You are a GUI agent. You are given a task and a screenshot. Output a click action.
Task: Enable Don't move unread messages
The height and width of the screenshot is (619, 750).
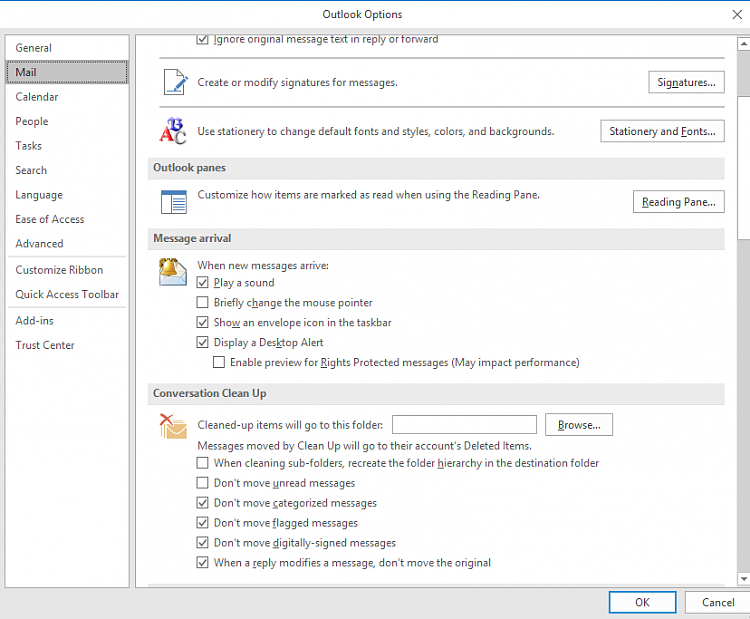pos(202,483)
